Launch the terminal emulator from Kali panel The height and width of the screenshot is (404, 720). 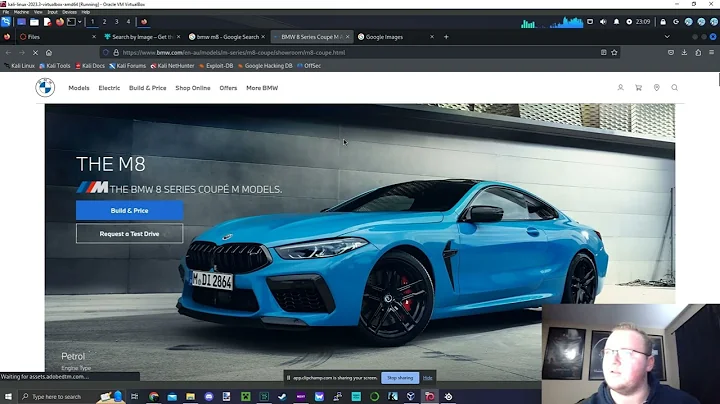[71, 22]
